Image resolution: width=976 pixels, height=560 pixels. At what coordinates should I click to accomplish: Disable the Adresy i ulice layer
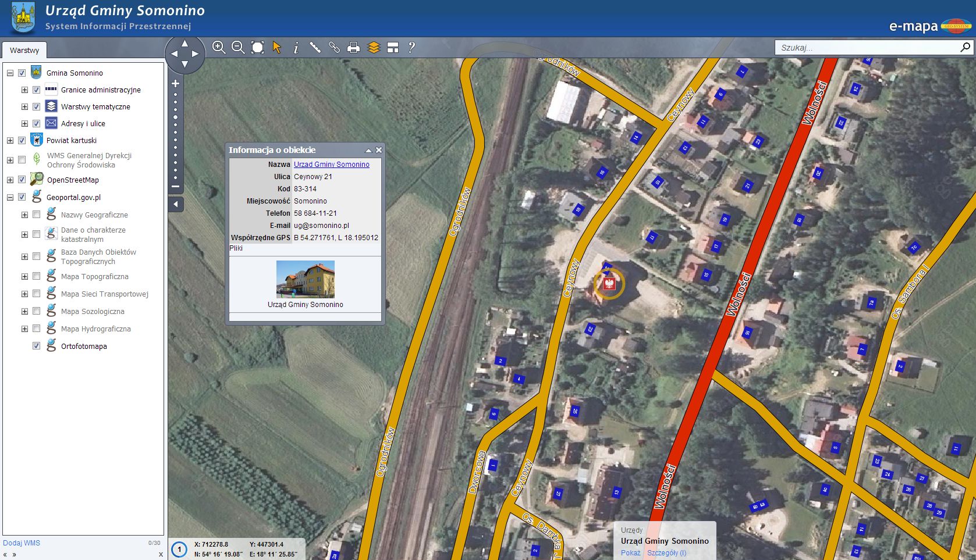[x=37, y=123]
